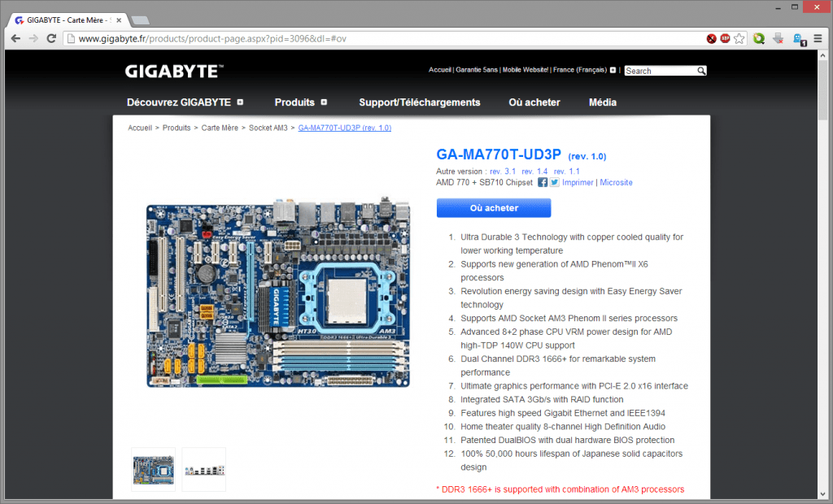The image size is (833, 504).
Task: Open a new browser tab
Action: click(140, 20)
